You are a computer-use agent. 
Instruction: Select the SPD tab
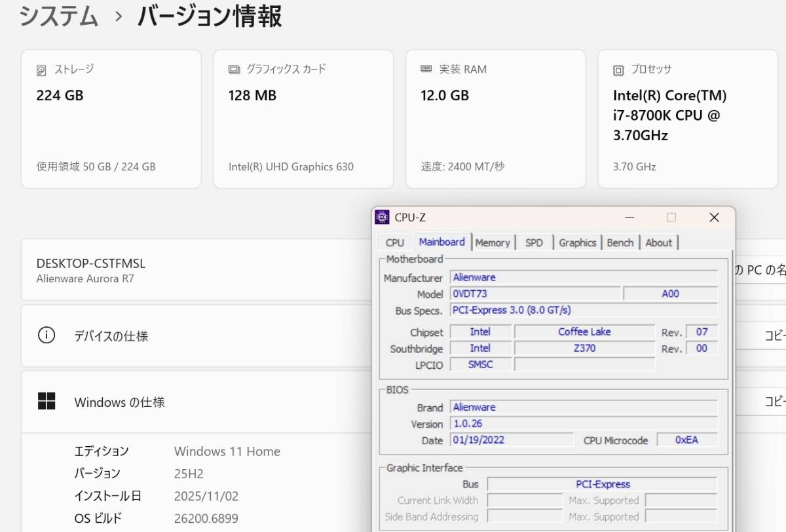(534, 242)
